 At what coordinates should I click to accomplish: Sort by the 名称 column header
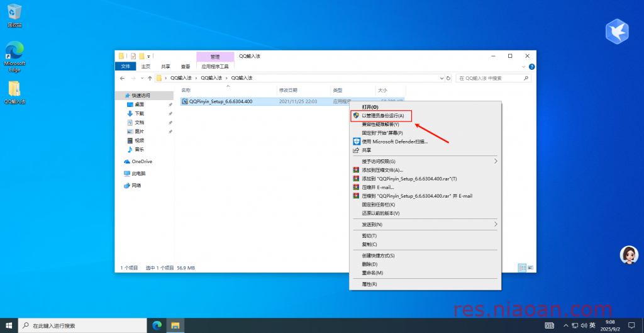point(228,90)
